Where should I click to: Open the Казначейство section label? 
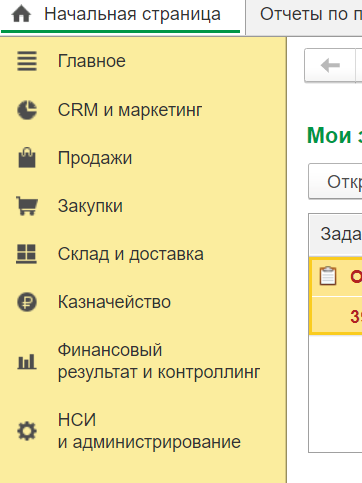pos(114,302)
